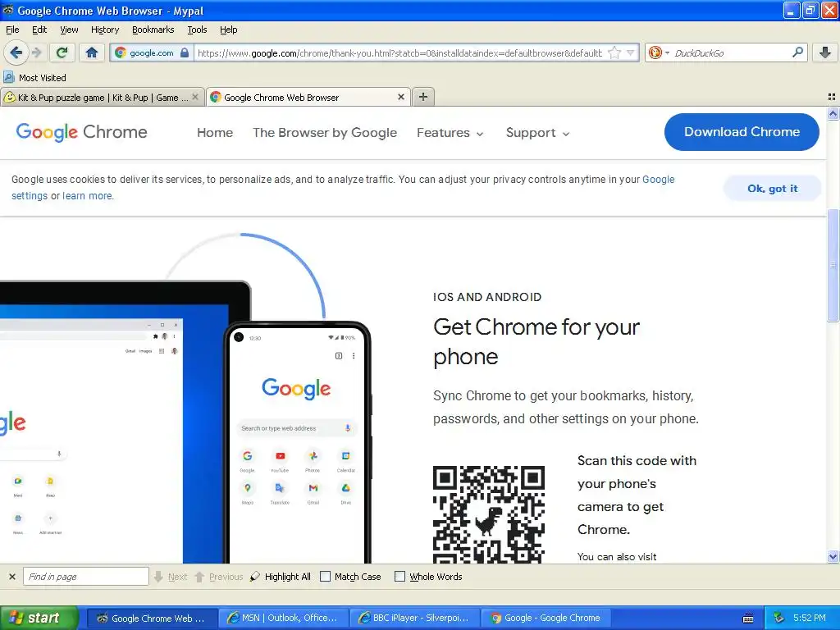Click the Chrome QR code image
This screenshot has width=840, height=630.
point(489,514)
